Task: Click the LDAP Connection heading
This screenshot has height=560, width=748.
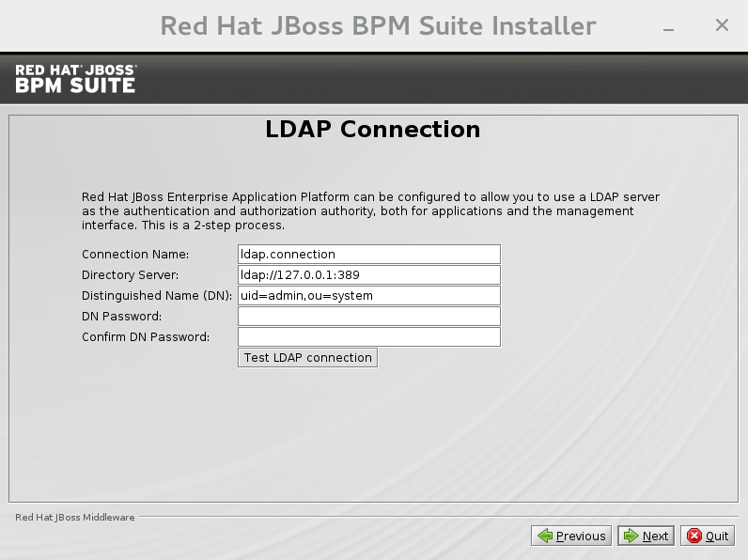Action: pyautogui.click(x=373, y=130)
